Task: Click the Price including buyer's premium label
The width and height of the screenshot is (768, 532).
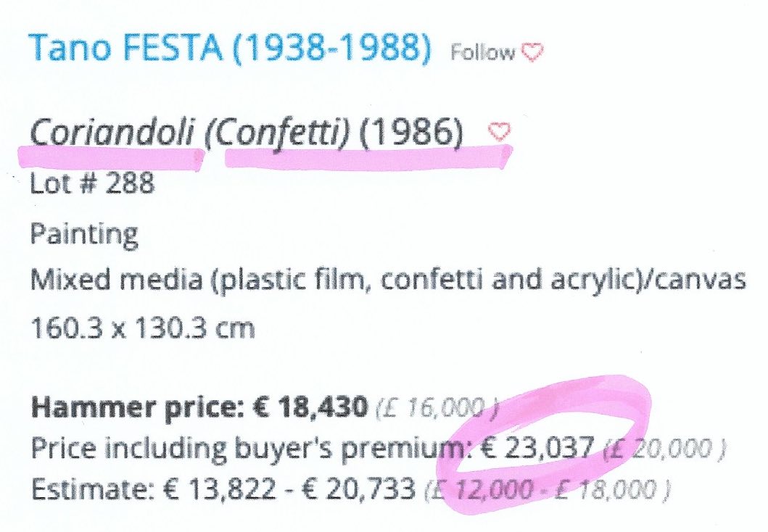Action: [x=252, y=449]
